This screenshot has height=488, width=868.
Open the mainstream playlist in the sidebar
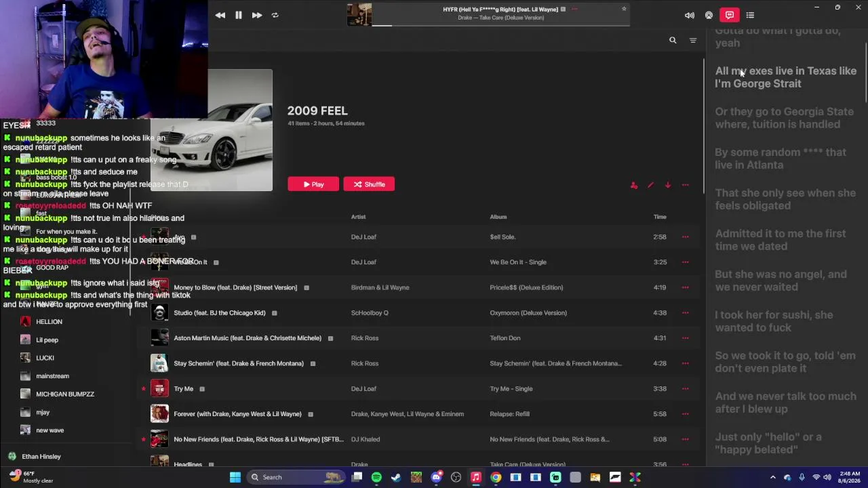click(52, 376)
